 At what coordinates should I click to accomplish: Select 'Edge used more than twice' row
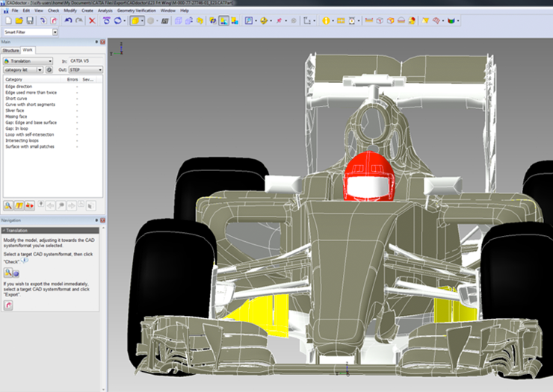click(x=52, y=93)
